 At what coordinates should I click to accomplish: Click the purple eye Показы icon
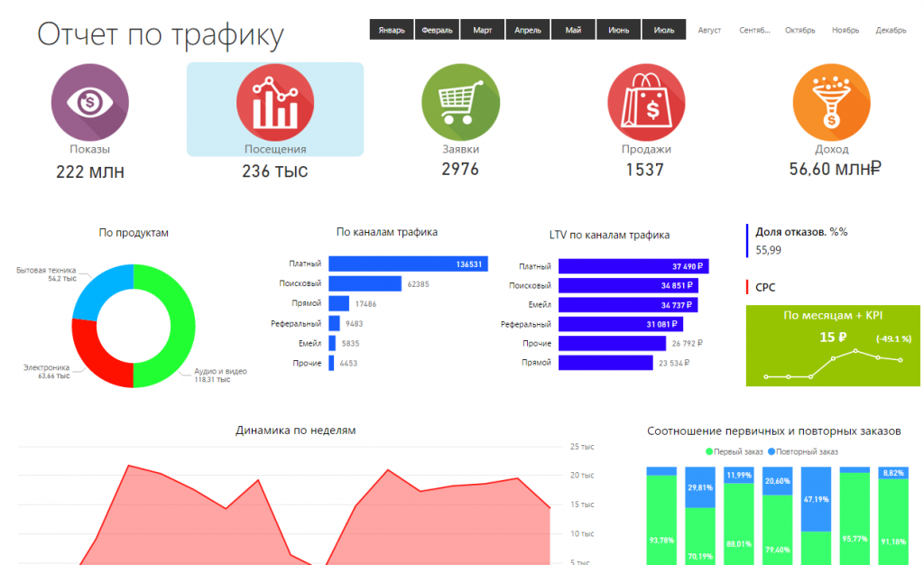(x=89, y=102)
